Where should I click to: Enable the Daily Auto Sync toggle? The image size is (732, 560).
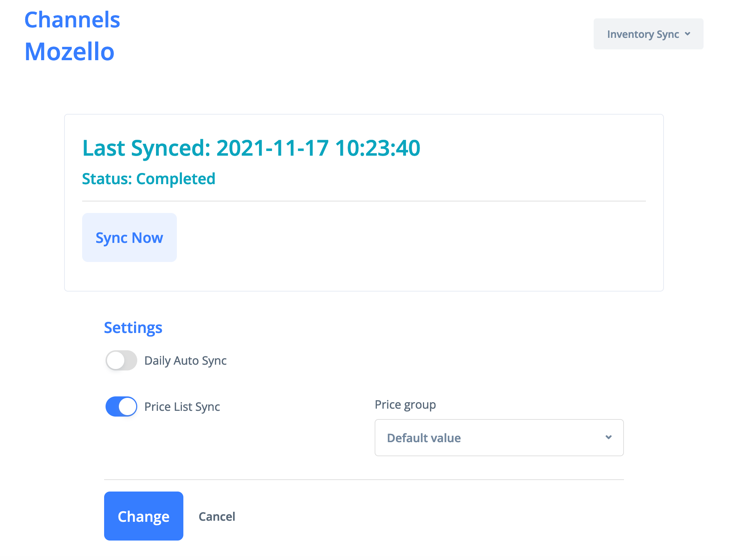coord(121,360)
